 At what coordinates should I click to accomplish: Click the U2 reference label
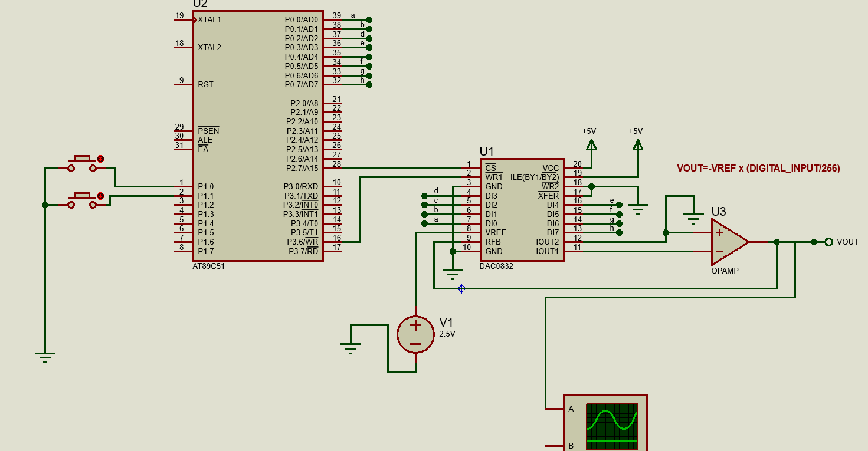tap(201, 4)
